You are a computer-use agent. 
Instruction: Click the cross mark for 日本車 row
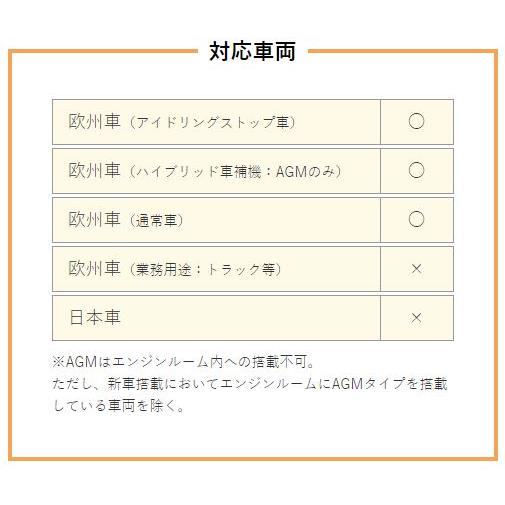click(x=416, y=318)
